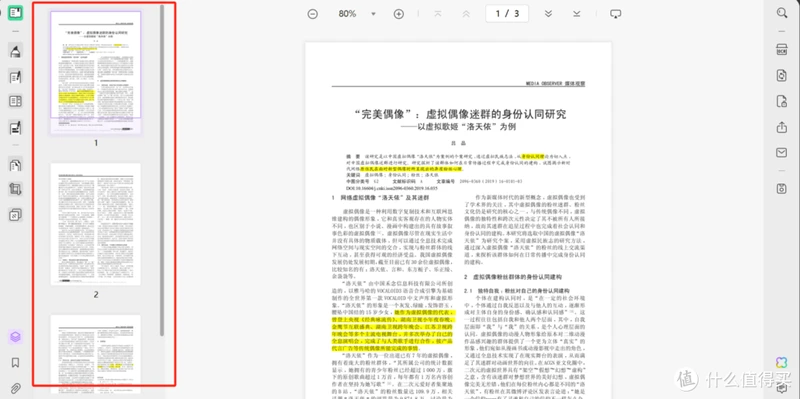
Task: Open the Edit PDF tool
Action: coord(15,77)
